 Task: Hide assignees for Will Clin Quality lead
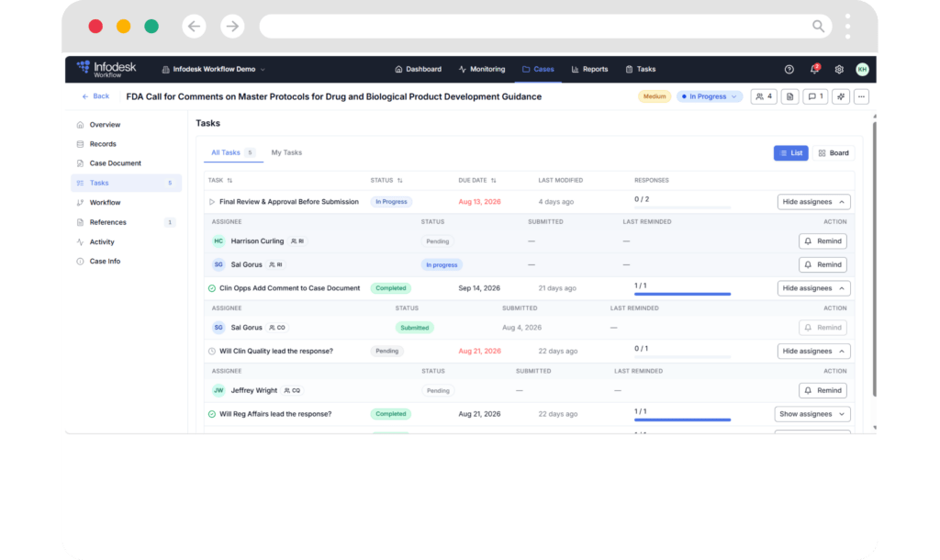(x=813, y=352)
